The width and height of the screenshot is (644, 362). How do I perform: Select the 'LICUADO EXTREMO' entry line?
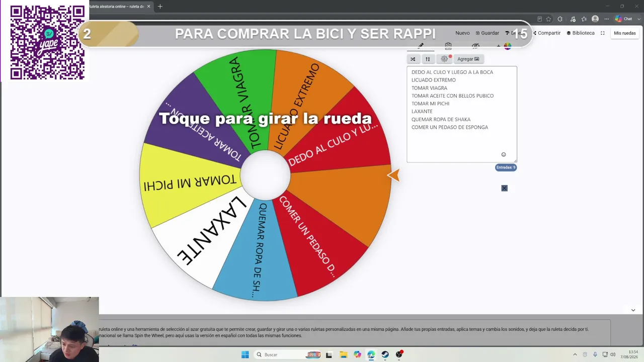point(434,80)
